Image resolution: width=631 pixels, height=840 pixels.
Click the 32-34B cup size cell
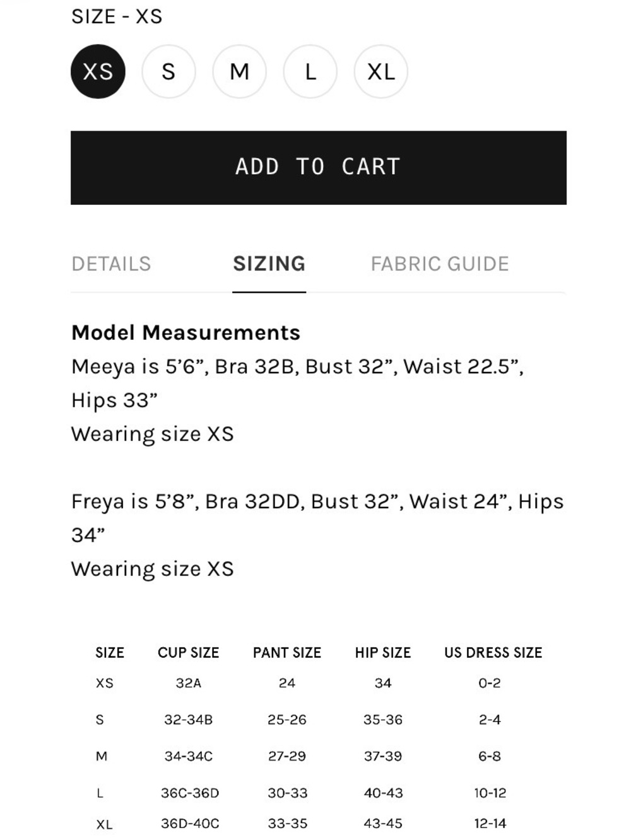pos(189,720)
